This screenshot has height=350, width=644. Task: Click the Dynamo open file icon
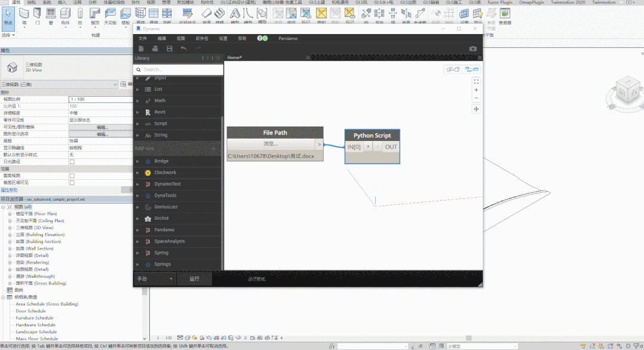(x=155, y=48)
